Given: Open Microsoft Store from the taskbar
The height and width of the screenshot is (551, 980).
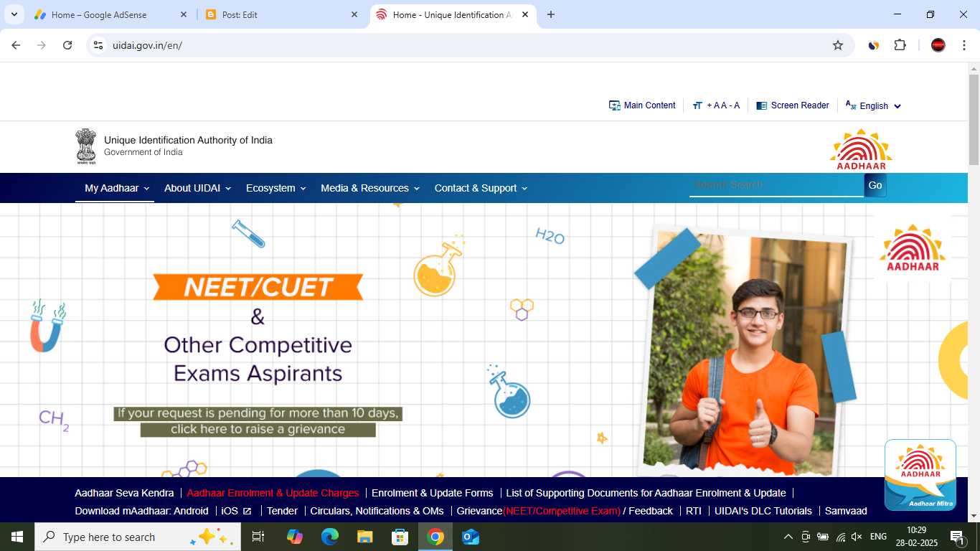Looking at the screenshot, I should [x=400, y=537].
